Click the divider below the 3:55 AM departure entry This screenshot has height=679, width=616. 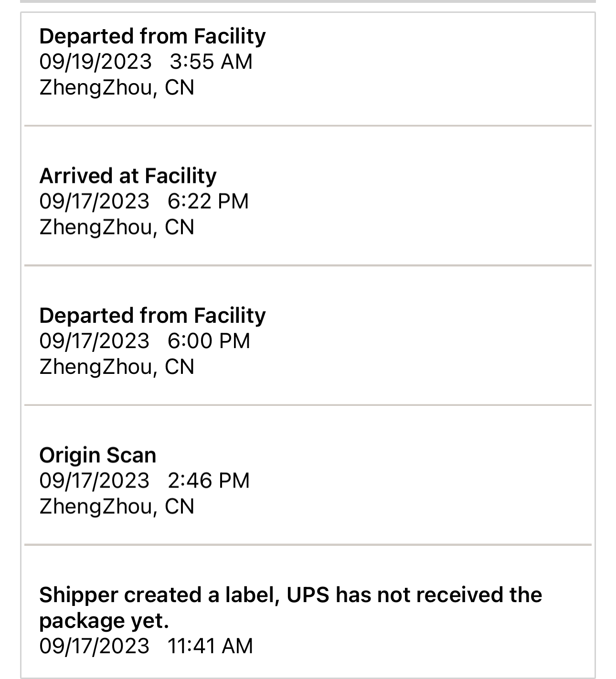(x=308, y=126)
